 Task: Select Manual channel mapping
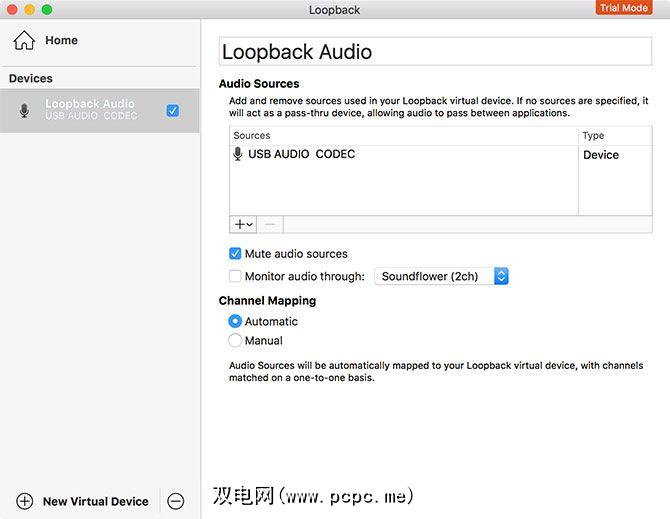point(235,340)
